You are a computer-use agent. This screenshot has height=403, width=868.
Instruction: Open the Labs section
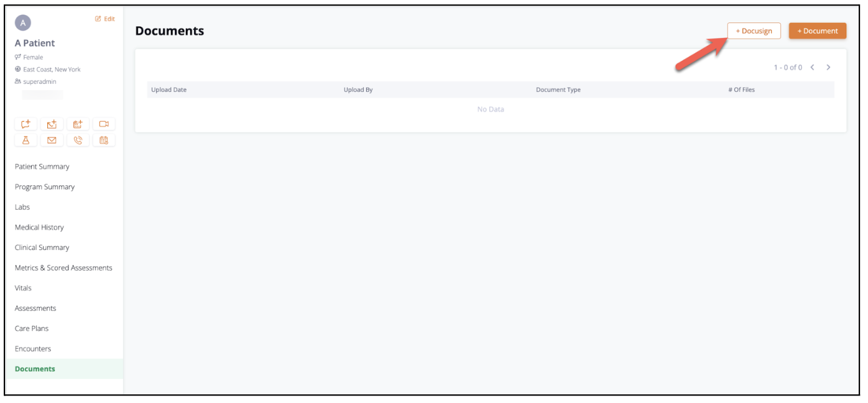[x=22, y=207]
